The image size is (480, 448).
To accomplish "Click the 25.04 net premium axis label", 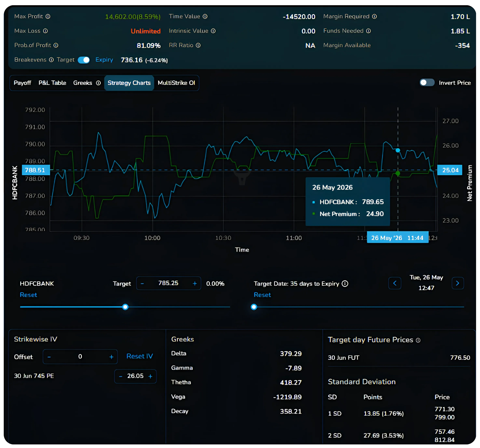I will (x=450, y=170).
